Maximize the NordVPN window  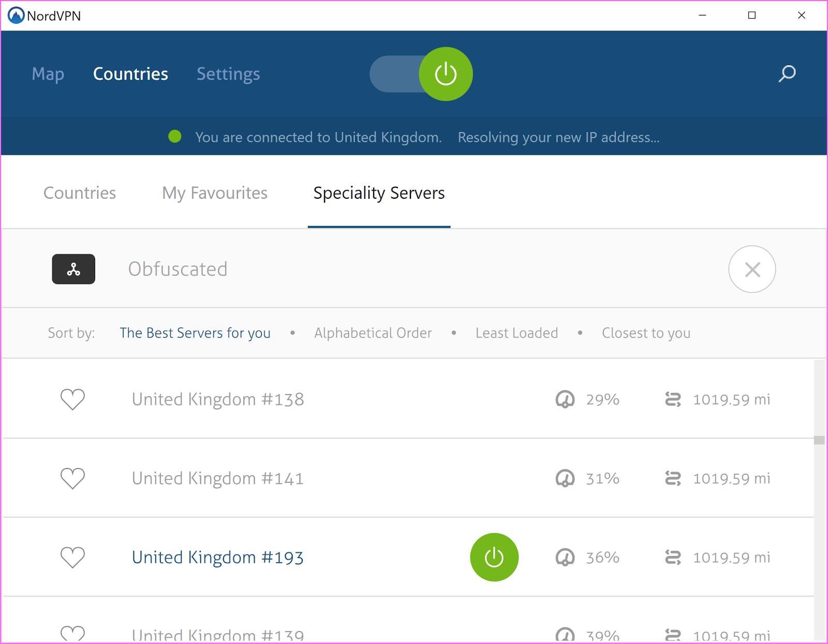752,16
